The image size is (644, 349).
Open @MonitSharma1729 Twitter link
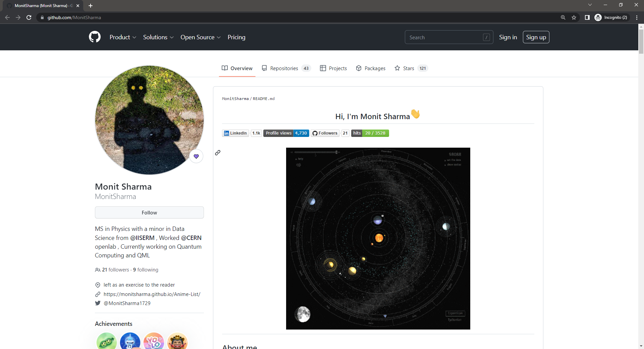127,303
